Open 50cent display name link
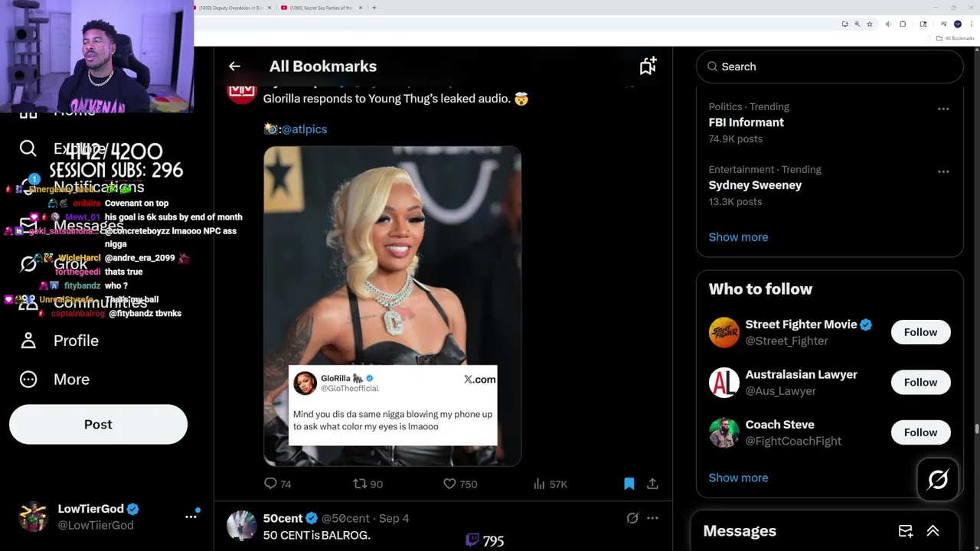980x551 pixels. [283, 518]
